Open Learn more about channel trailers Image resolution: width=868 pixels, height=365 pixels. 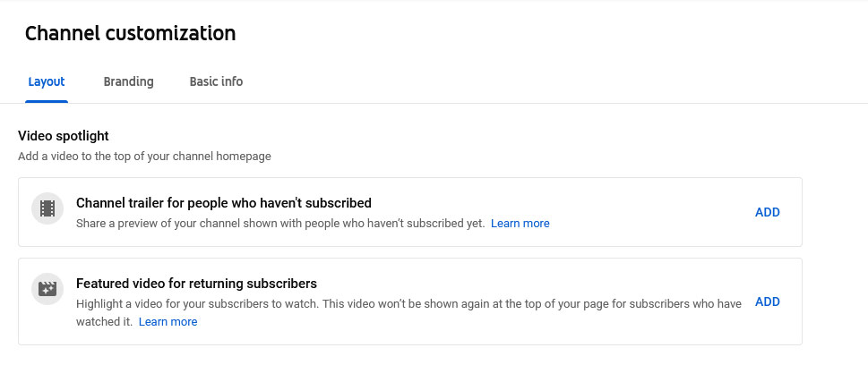coord(520,224)
